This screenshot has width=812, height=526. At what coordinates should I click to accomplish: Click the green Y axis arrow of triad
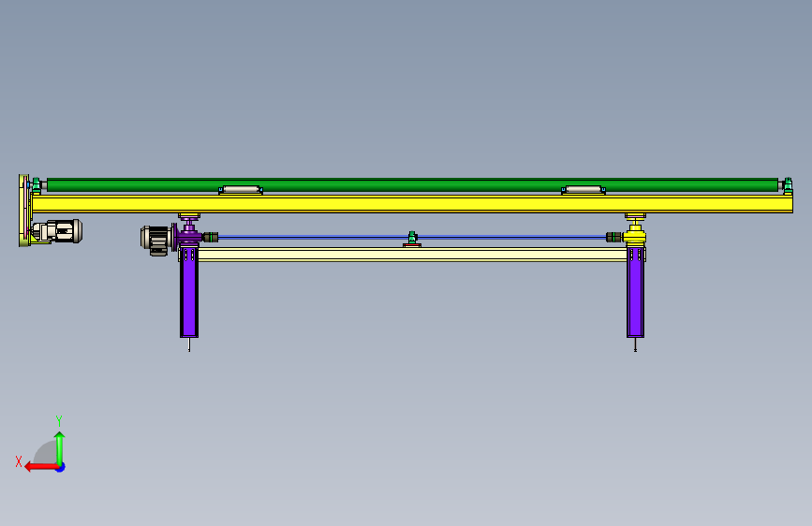(60, 447)
